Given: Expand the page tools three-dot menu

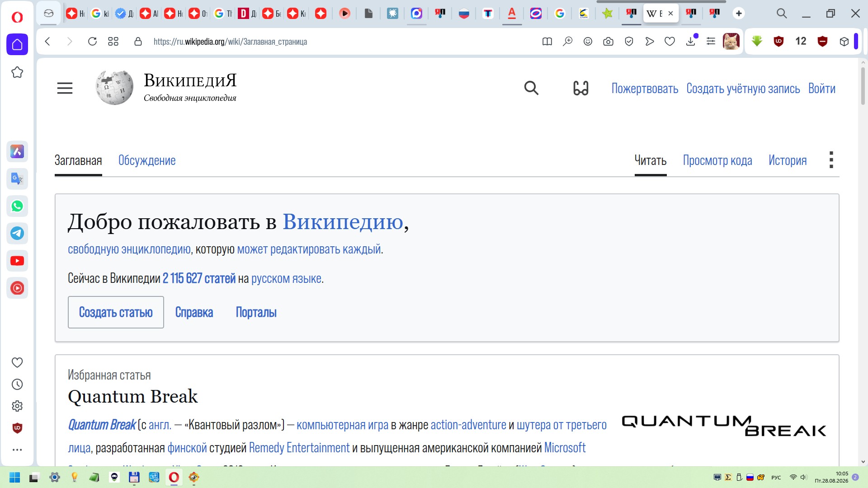Looking at the screenshot, I should pos(831,160).
